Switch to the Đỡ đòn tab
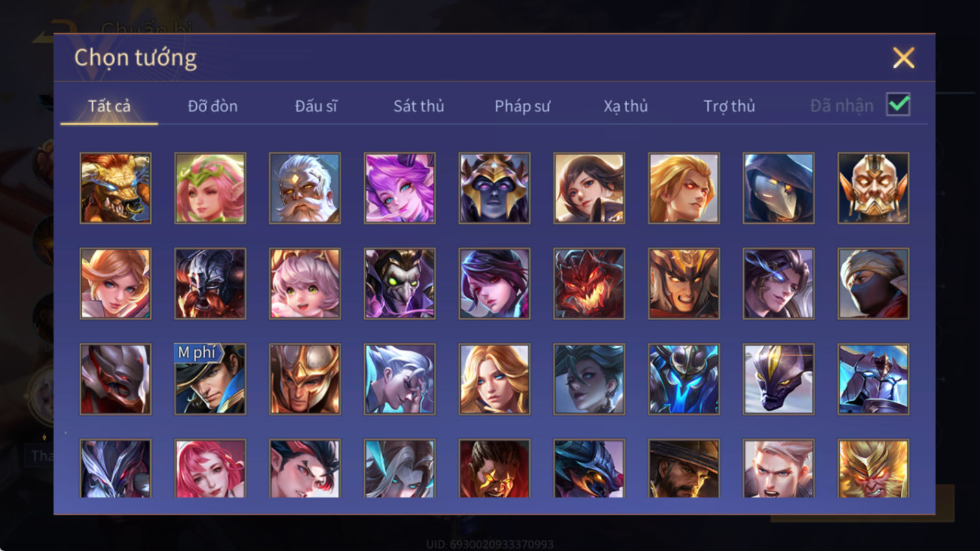This screenshot has width=980, height=551. 212,106
